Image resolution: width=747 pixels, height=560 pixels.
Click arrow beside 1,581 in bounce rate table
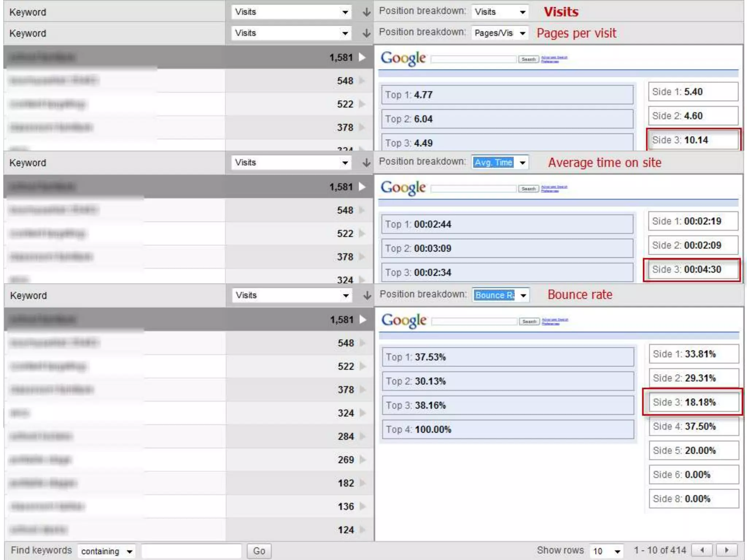click(363, 319)
